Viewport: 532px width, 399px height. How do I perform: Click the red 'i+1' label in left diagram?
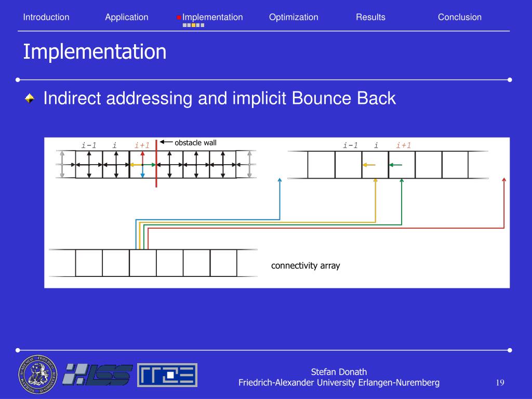click(x=142, y=145)
